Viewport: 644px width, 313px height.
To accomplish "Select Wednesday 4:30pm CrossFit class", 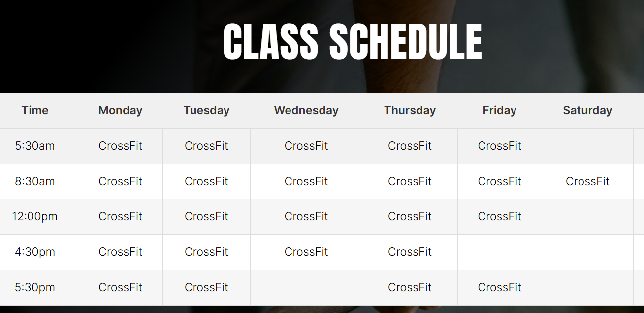I will [306, 252].
